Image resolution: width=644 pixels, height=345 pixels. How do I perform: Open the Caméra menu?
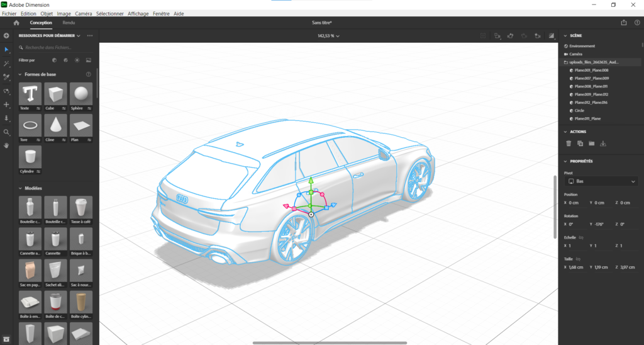click(84, 14)
